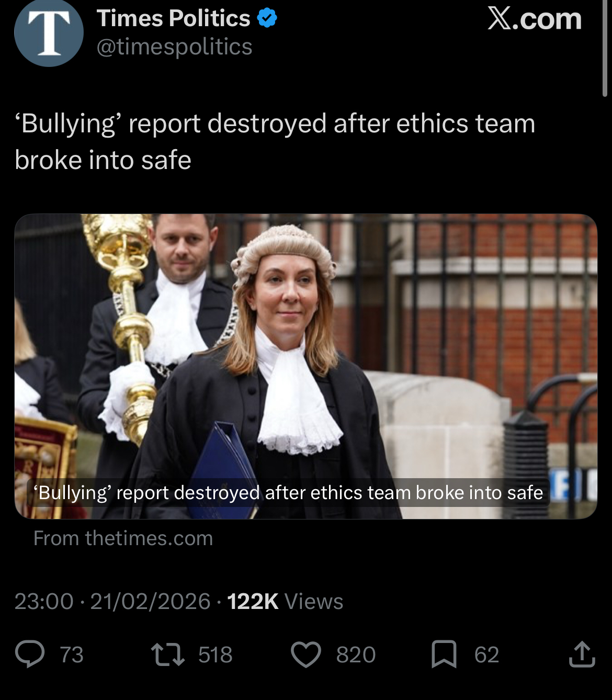Open the Times Politics display name
The height and width of the screenshot is (700, 612).
[174, 18]
